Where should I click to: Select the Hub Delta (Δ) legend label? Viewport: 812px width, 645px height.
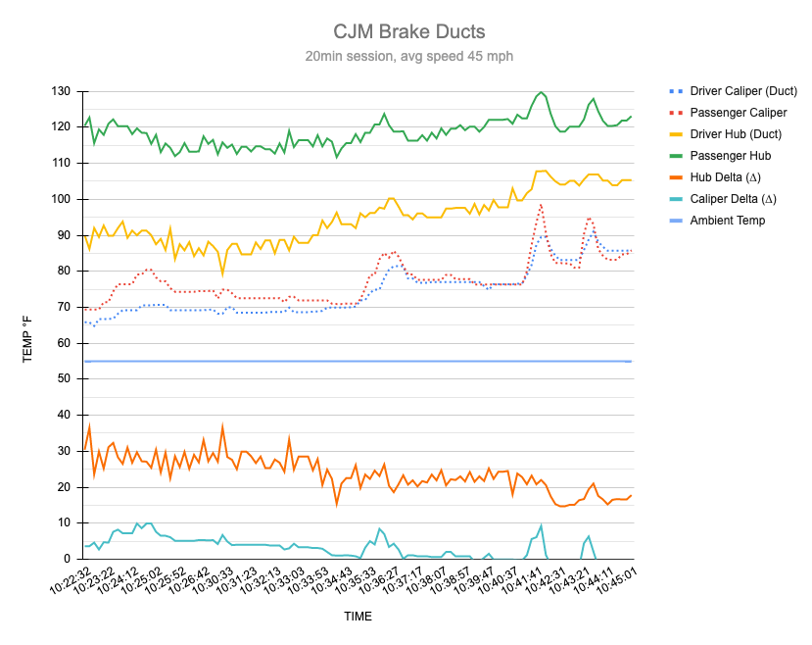coord(726,177)
